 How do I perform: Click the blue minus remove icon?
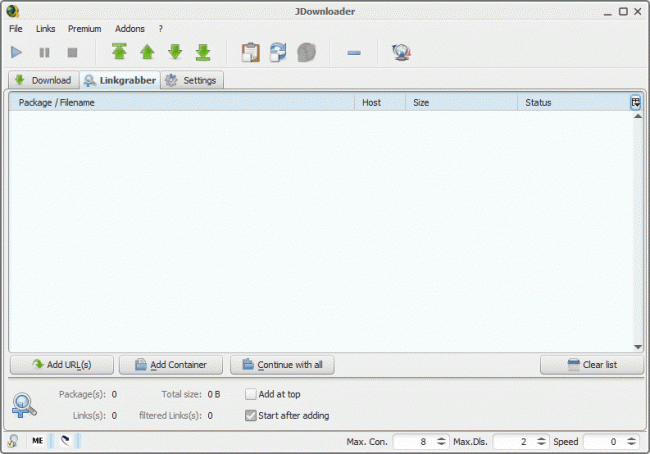354,53
